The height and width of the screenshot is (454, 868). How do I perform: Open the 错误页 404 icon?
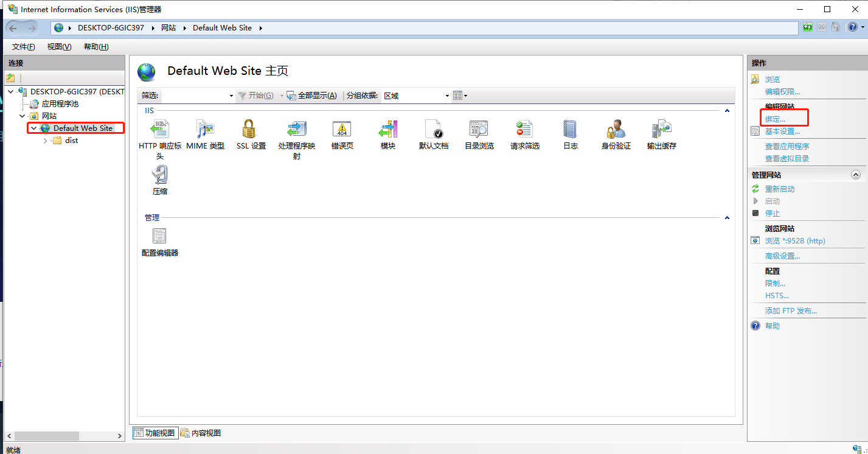pyautogui.click(x=342, y=129)
